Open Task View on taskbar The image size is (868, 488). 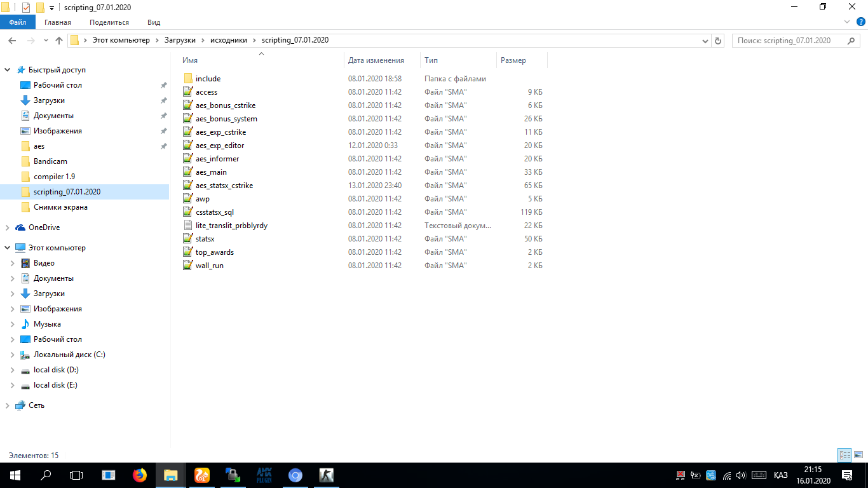(76, 475)
